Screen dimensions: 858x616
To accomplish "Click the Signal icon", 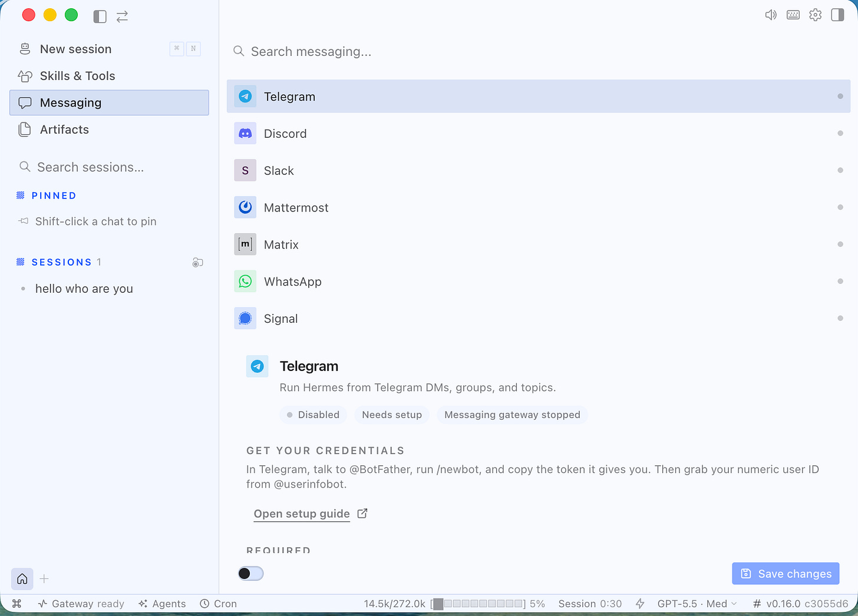I will [245, 319].
